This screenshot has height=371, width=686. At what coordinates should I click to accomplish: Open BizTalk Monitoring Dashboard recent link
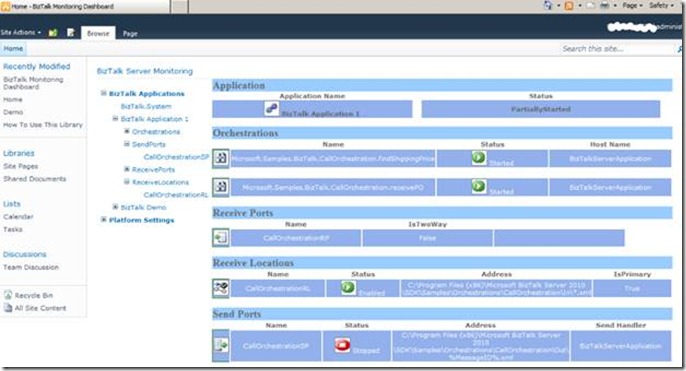tap(33, 83)
